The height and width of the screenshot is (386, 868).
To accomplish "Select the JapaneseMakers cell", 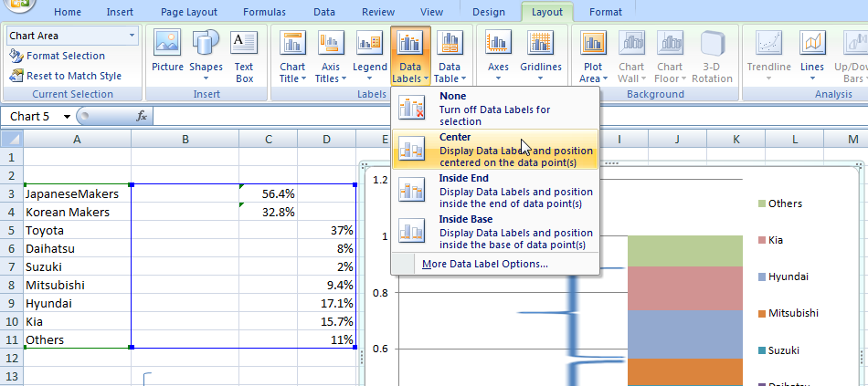I will pos(77,193).
